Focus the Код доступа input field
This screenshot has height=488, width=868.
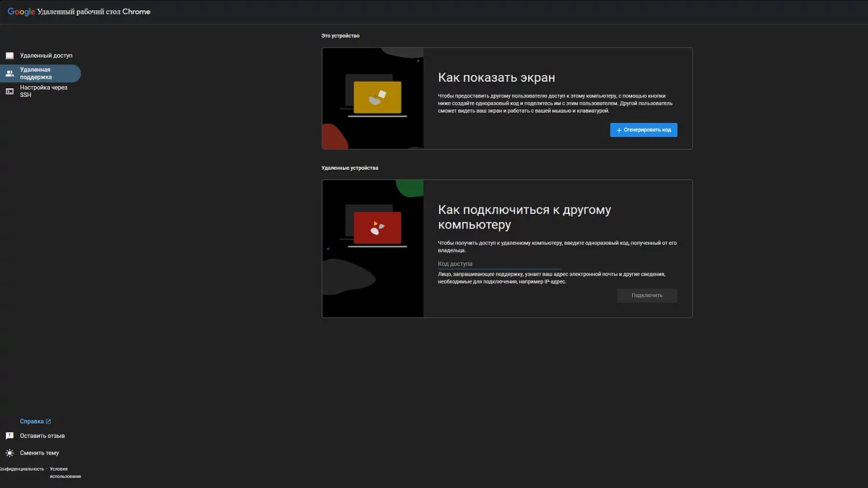click(x=499, y=264)
